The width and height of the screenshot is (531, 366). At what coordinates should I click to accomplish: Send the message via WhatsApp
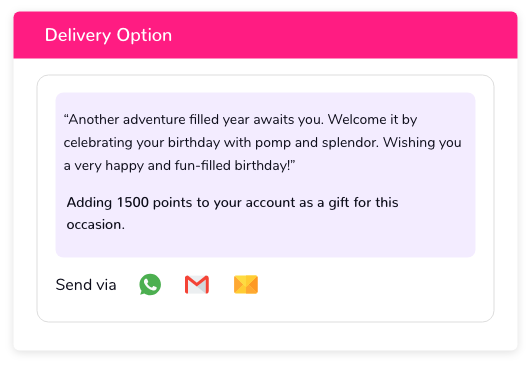pyautogui.click(x=150, y=284)
